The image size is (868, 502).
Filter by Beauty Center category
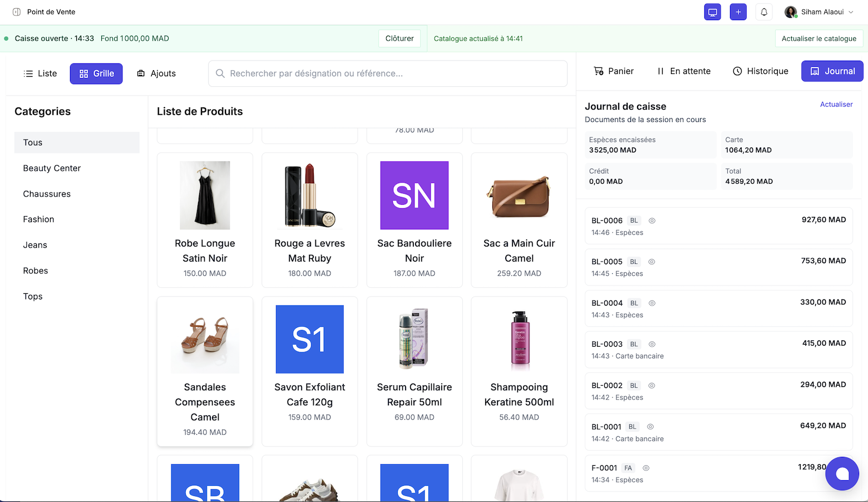pyautogui.click(x=77, y=168)
